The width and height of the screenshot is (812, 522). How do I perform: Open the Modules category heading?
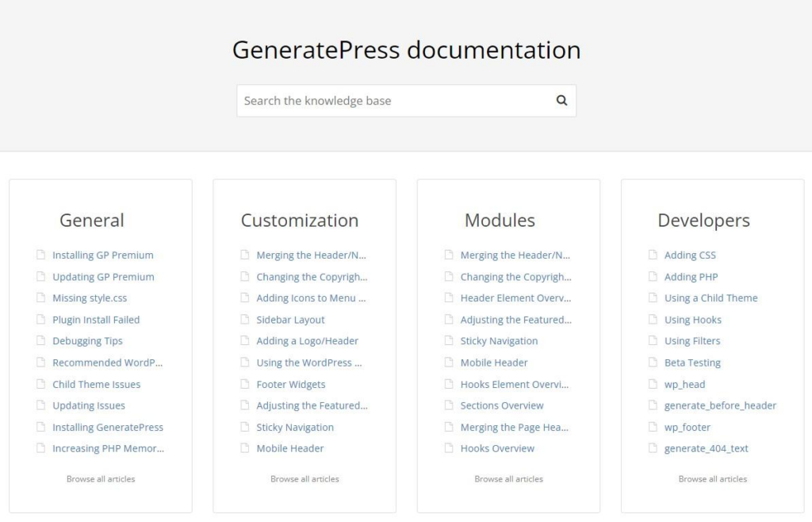pyautogui.click(x=500, y=221)
